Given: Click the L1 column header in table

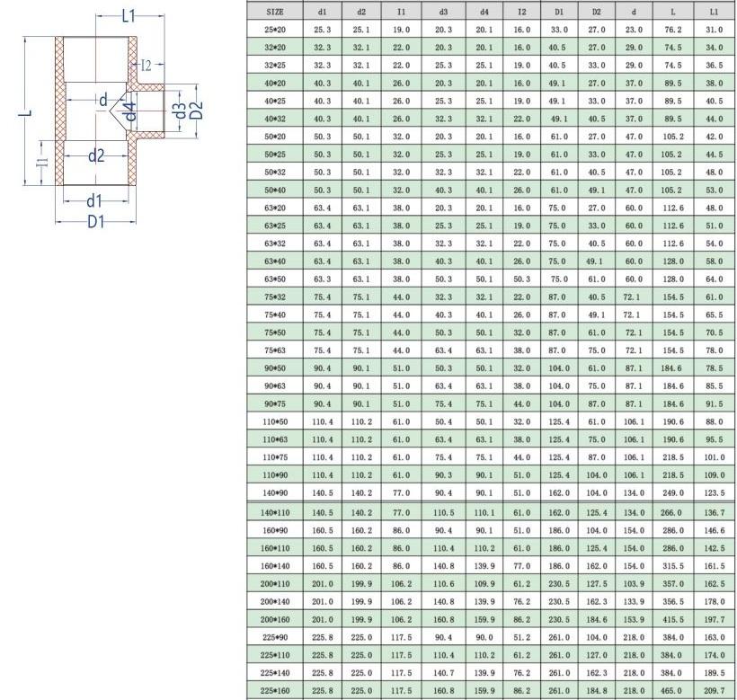Looking at the screenshot, I should tap(714, 12).
